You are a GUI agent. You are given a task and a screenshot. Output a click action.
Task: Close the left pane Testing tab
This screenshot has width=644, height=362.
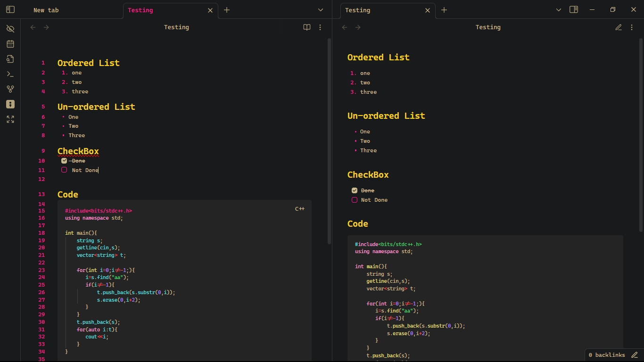tap(210, 10)
